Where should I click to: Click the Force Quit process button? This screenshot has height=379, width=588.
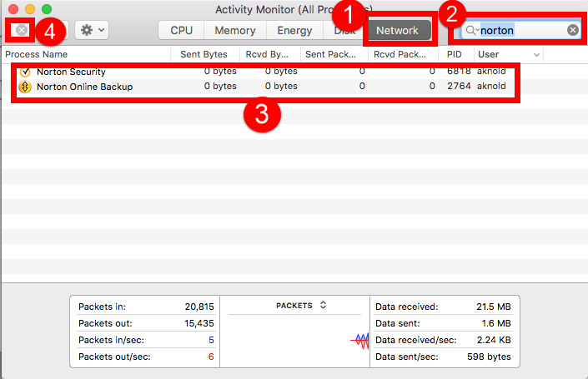(x=22, y=30)
